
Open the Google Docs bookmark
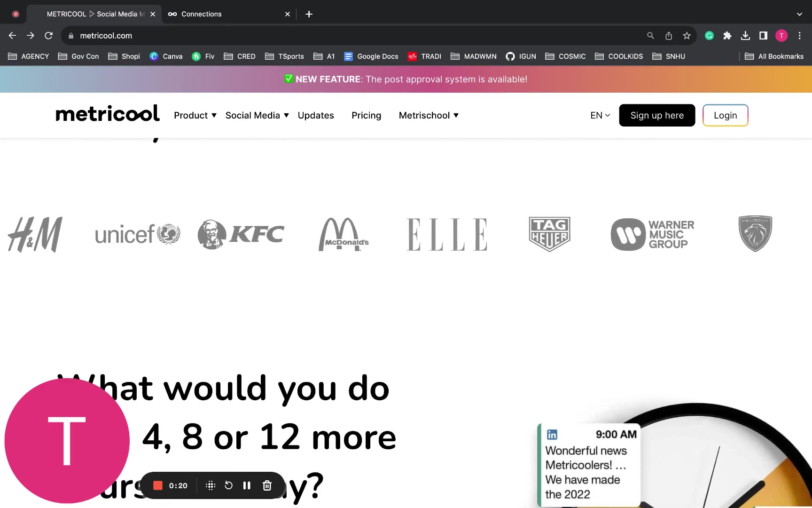(371, 56)
